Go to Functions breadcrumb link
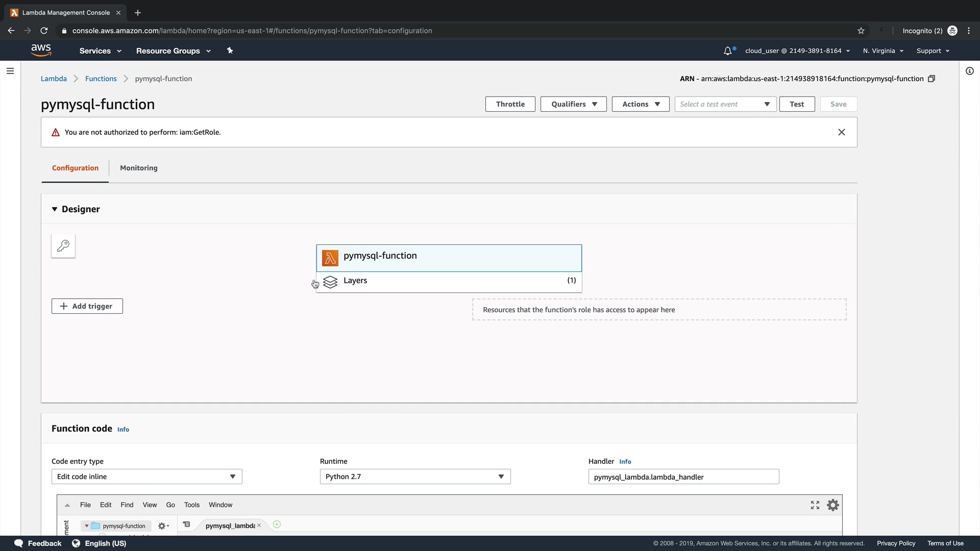The width and height of the screenshot is (980, 551). (101, 79)
